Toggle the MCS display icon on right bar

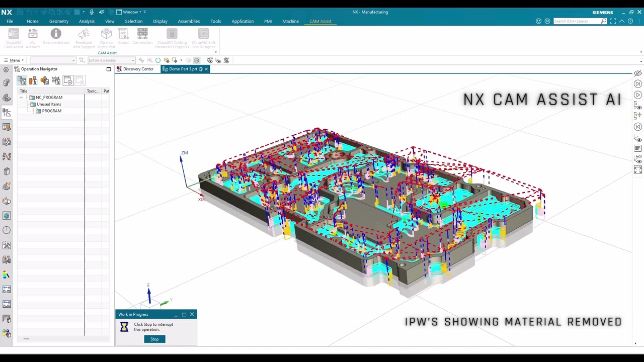coord(638,159)
